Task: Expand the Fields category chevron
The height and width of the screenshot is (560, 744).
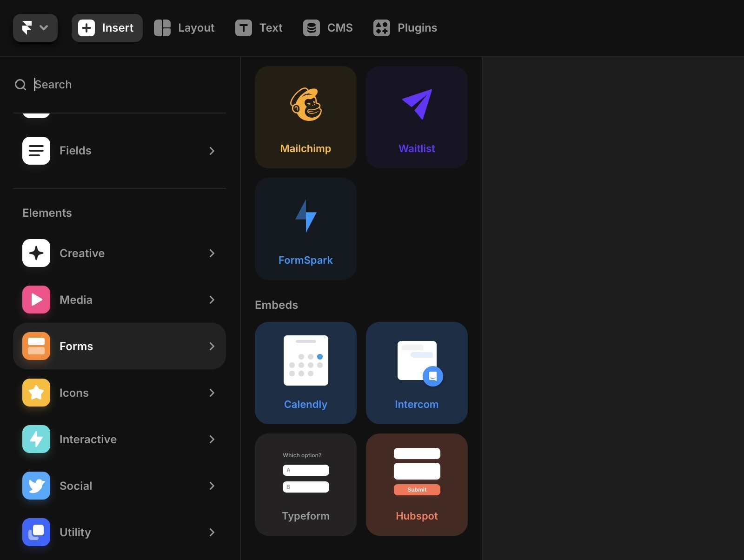Action: [x=212, y=151]
